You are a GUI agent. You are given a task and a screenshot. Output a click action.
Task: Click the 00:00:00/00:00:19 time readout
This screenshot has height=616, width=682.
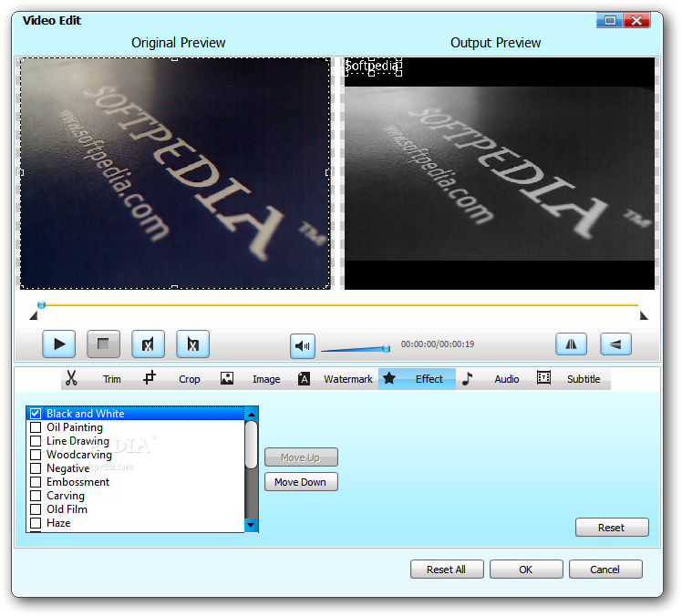pos(437,344)
